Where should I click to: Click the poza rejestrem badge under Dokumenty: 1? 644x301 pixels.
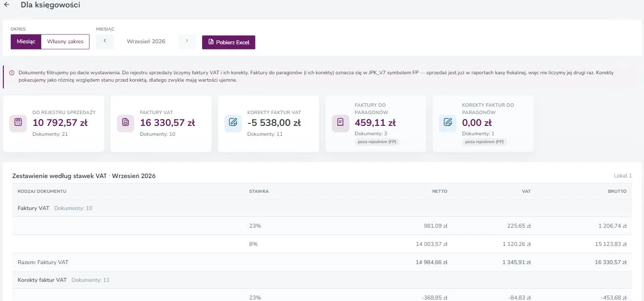[485, 142]
